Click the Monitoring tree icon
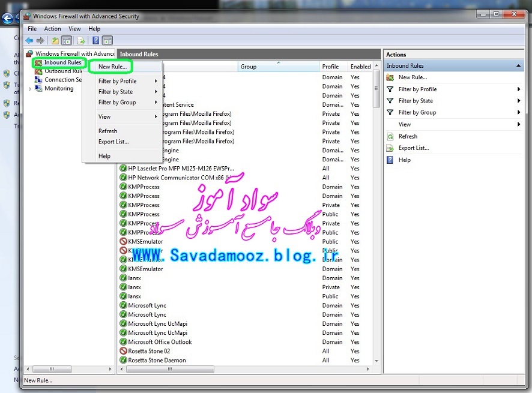532x393 pixels. coord(38,88)
